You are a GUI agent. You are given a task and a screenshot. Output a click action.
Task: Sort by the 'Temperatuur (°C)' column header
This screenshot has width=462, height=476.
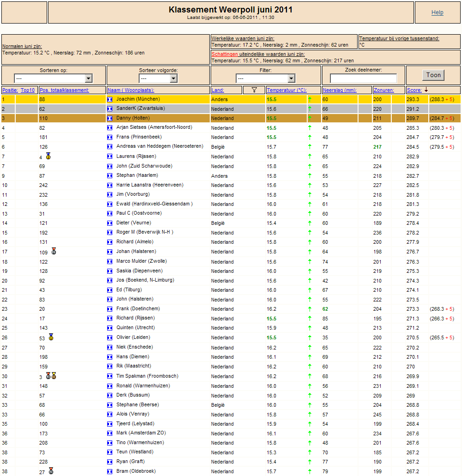pyautogui.click(x=287, y=90)
